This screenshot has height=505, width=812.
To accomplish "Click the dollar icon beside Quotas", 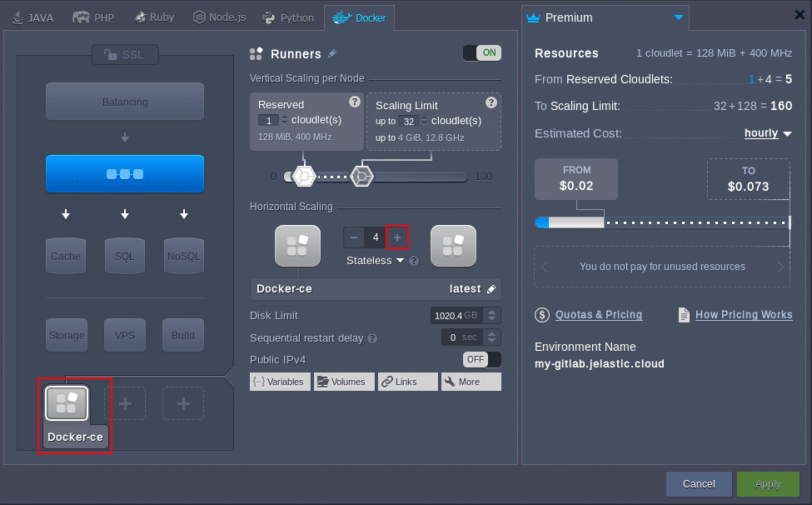I will pyautogui.click(x=542, y=315).
